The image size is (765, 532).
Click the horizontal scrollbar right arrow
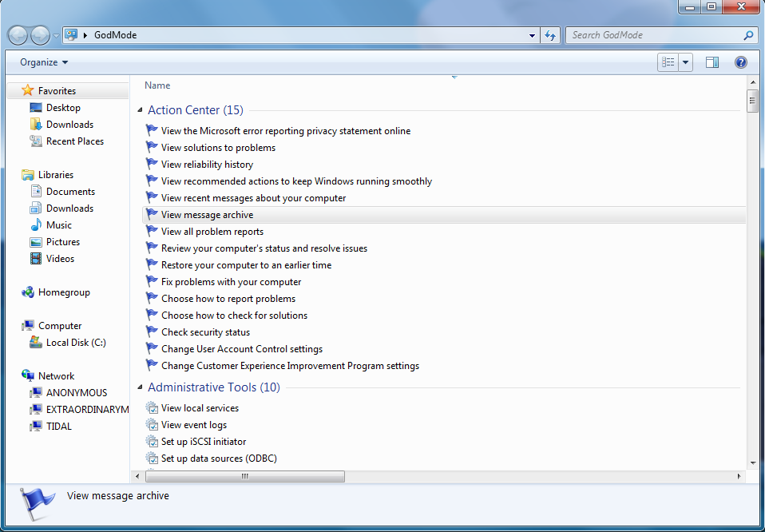click(x=739, y=476)
